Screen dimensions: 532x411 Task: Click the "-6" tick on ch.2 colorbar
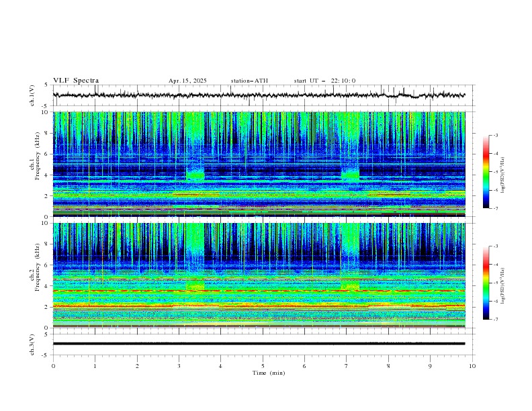495,301
